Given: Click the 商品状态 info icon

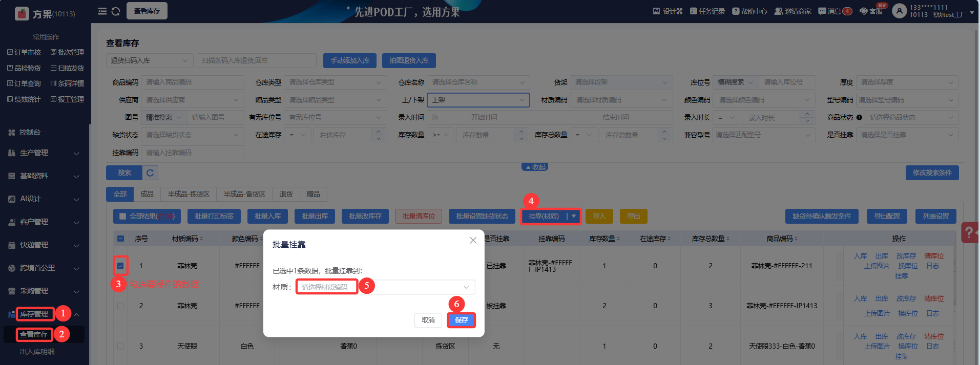Looking at the screenshot, I should (859, 117).
